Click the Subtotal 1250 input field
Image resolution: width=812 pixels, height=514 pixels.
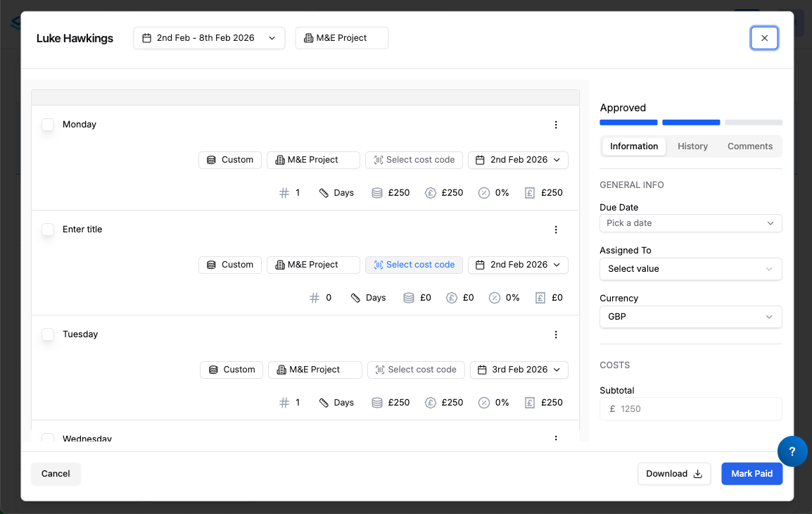coord(690,409)
